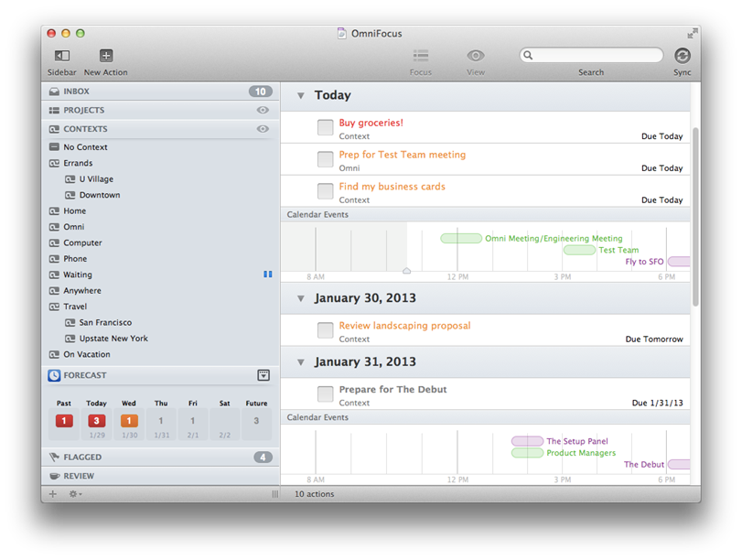The width and height of the screenshot is (742, 560).
Task: Click the Sync icon in the toolbar
Action: point(683,57)
